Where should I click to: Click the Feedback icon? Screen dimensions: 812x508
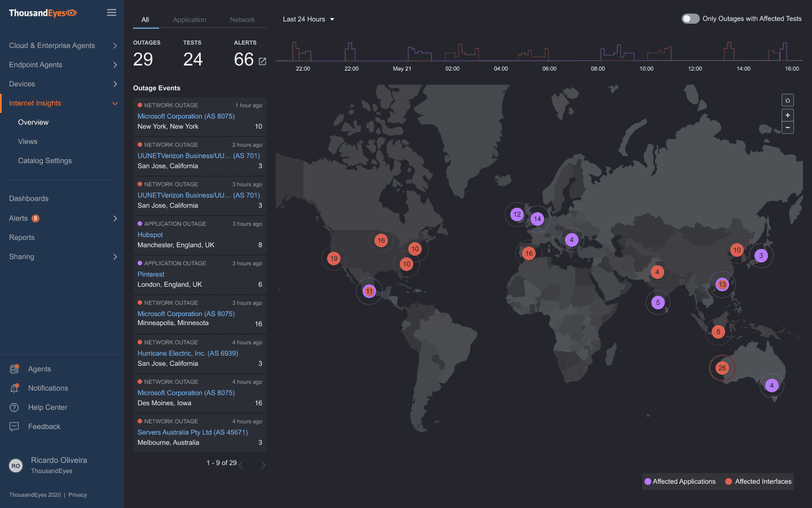click(x=14, y=426)
